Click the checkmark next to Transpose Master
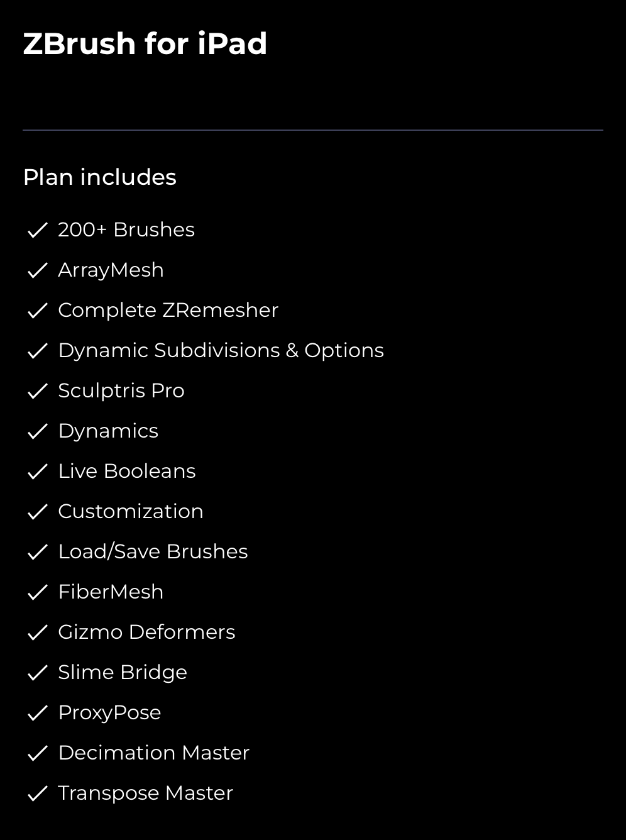This screenshot has width=626, height=840. point(38,793)
